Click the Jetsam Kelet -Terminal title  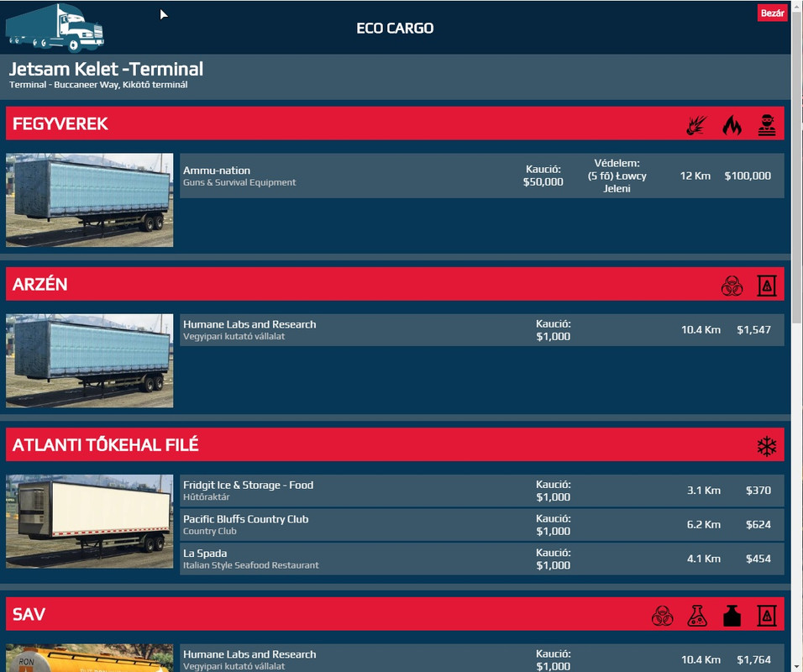point(106,69)
